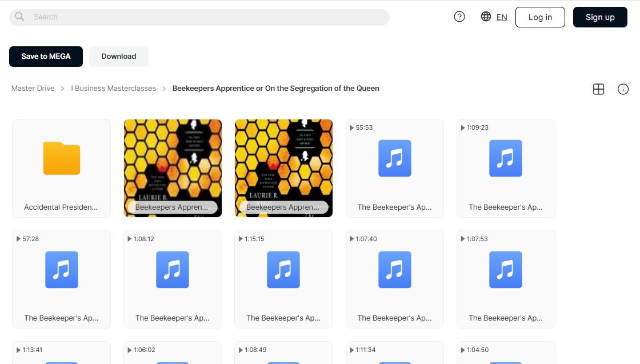Click the Save to MEGA button
The image size is (640, 364).
[x=46, y=57]
